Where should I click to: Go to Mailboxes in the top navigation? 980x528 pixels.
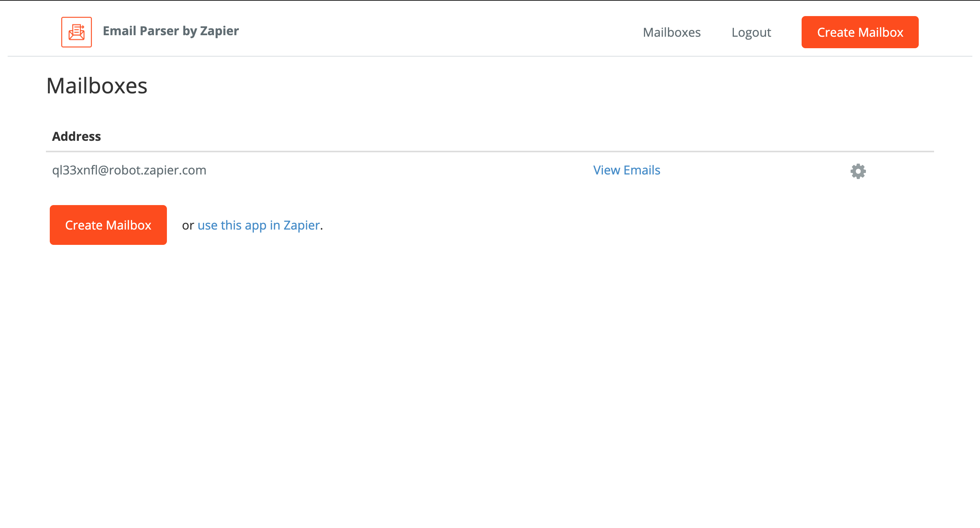pos(672,33)
